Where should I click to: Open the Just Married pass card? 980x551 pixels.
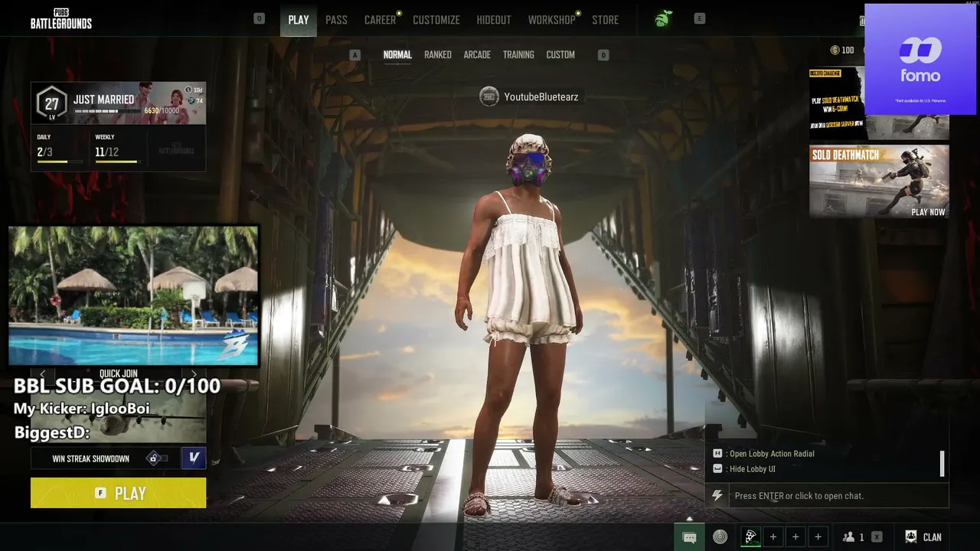[119, 103]
